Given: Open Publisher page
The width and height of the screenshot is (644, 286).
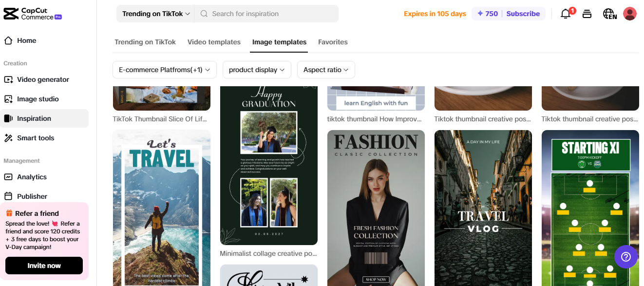Looking at the screenshot, I should (44, 196).
